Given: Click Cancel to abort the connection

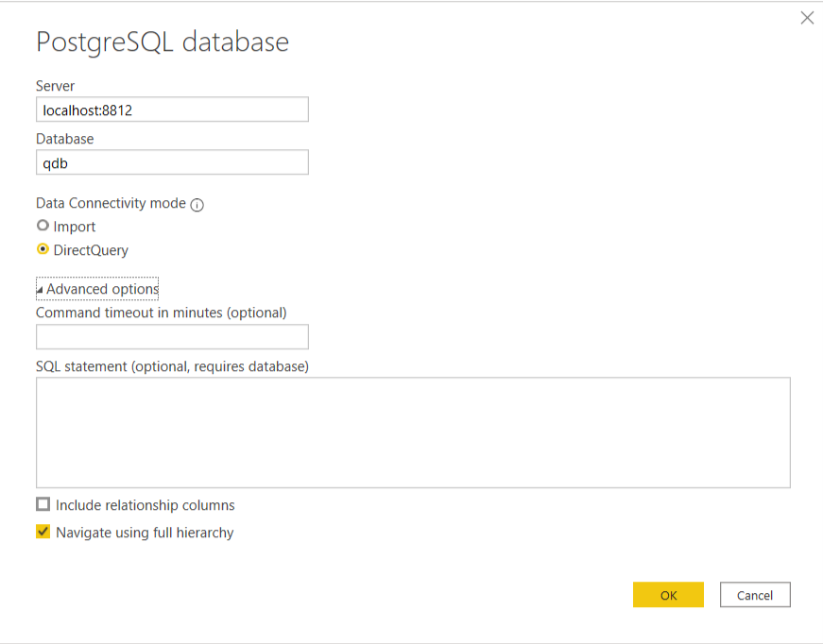Looking at the screenshot, I should pyautogui.click(x=755, y=595).
